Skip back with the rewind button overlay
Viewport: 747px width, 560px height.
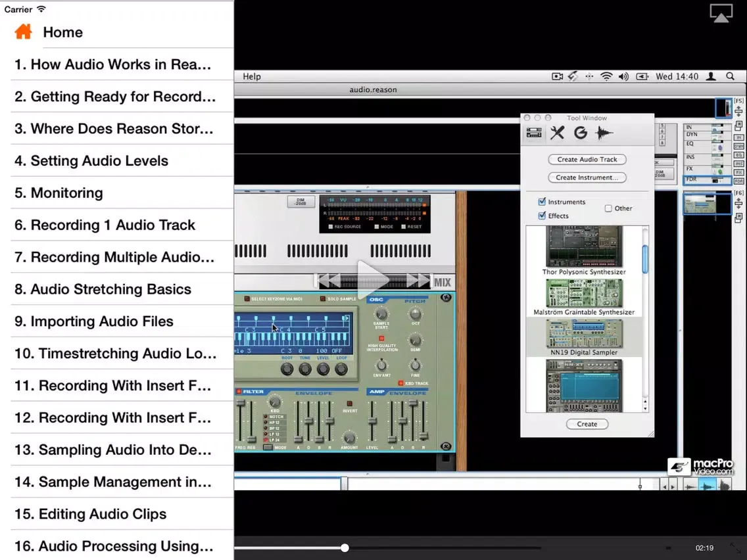tap(329, 281)
